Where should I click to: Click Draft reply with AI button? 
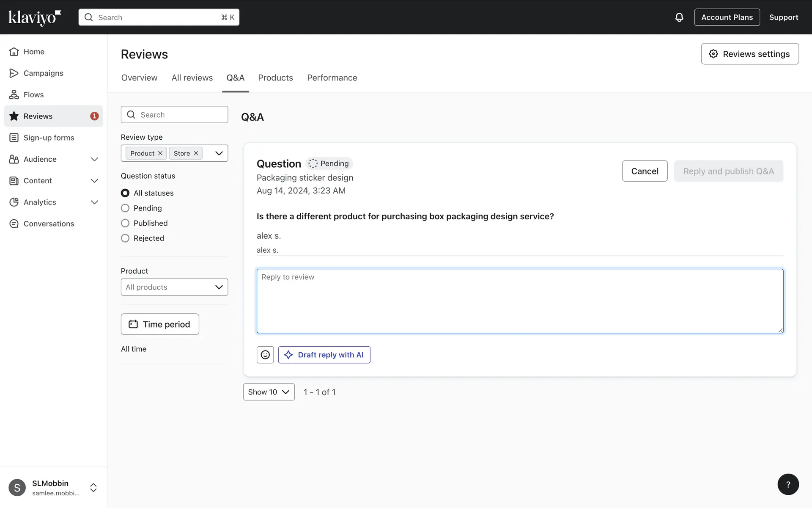click(x=324, y=355)
